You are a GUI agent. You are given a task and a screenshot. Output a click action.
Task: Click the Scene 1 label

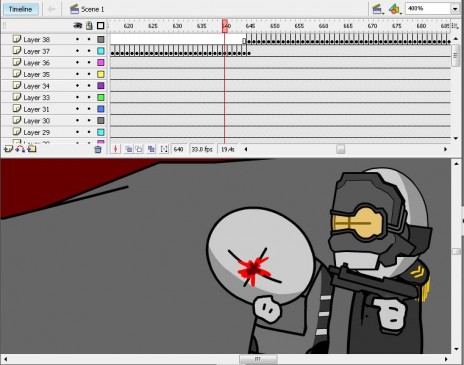pyautogui.click(x=93, y=9)
